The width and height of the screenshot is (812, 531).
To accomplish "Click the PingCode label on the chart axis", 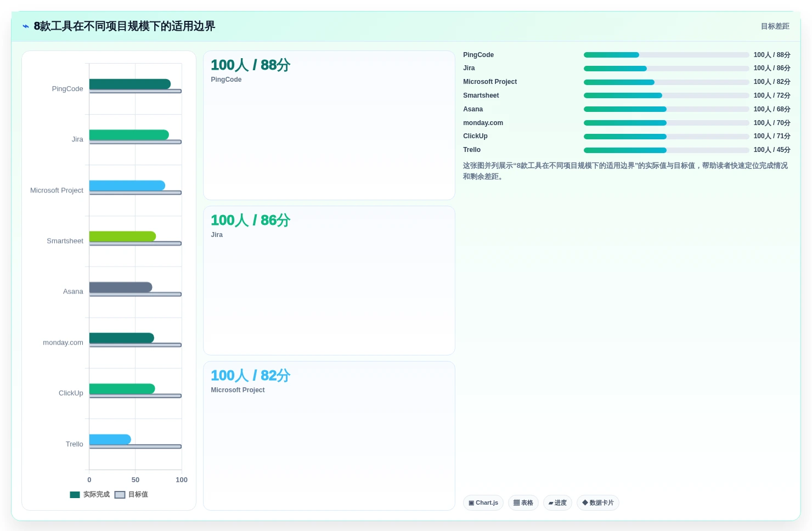I will click(67, 89).
